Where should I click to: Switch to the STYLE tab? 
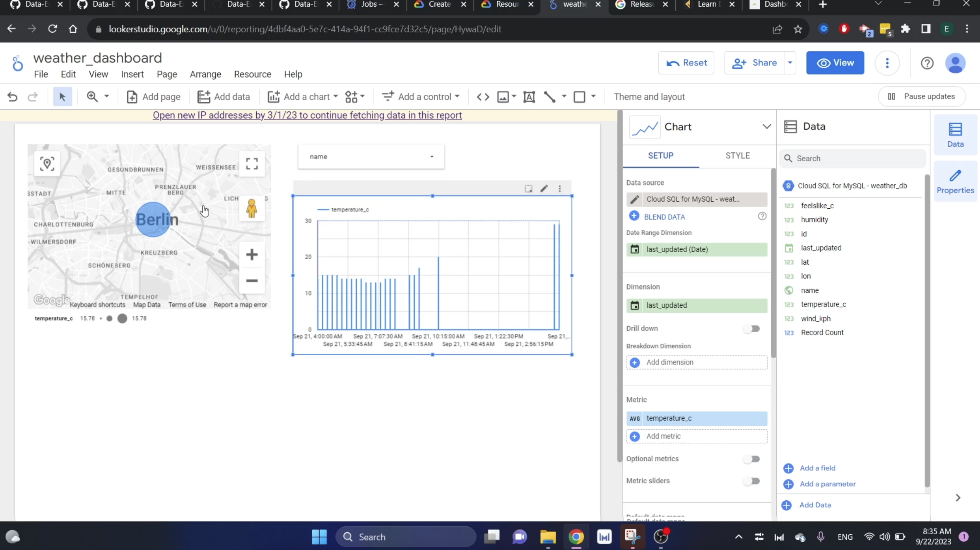737,155
